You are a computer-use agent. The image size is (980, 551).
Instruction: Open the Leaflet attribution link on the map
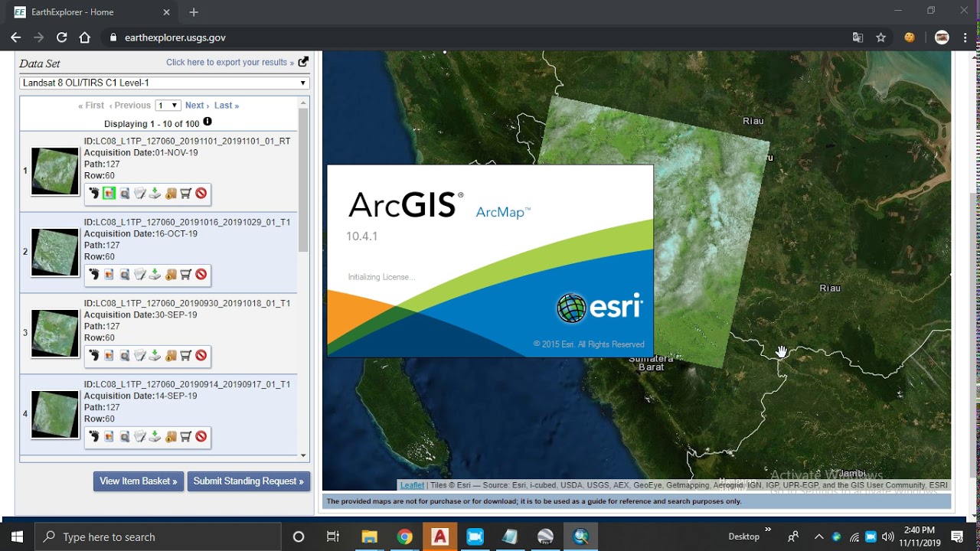[412, 485]
